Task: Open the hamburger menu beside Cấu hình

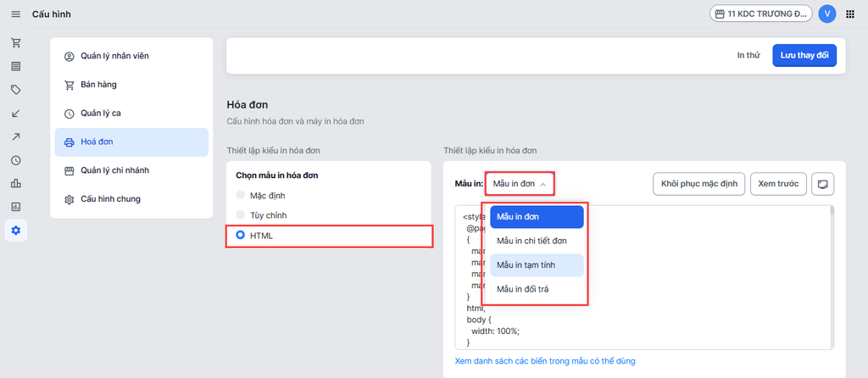Action: (15, 14)
